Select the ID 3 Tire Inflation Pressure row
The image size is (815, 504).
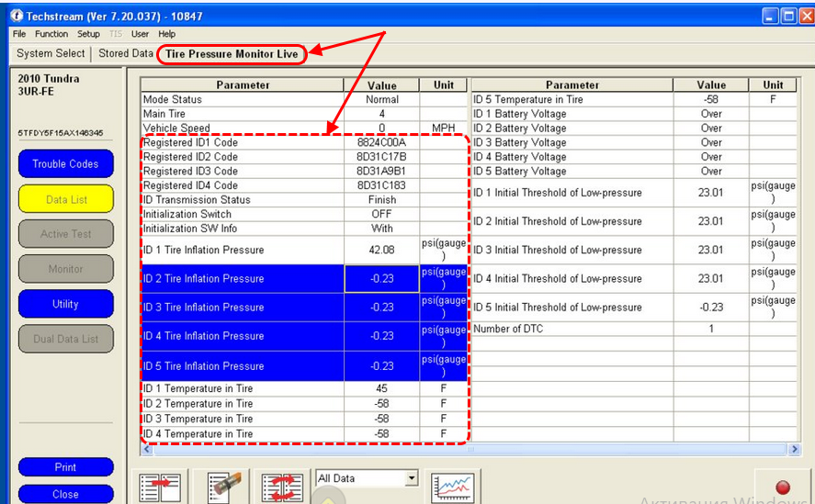tap(304, 307)
